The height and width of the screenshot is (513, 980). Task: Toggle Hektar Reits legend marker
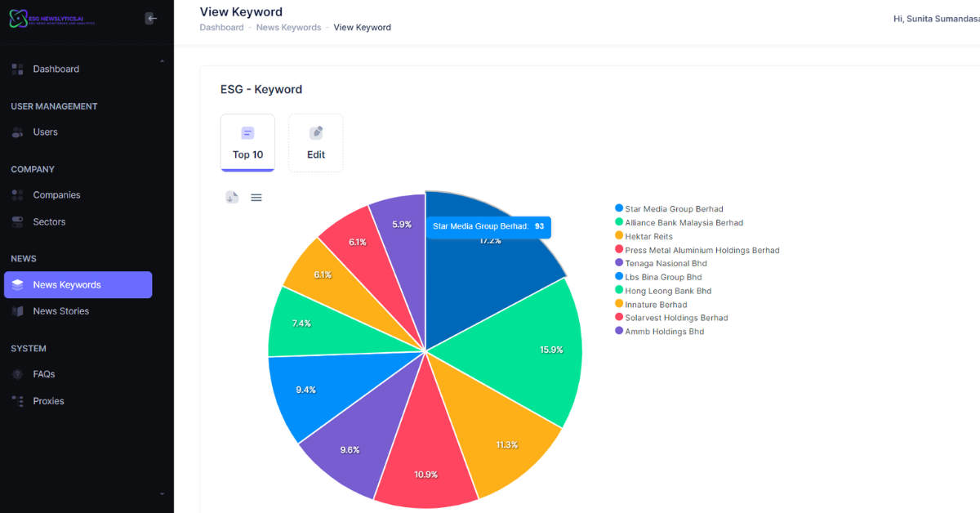(x=619, y=236)
